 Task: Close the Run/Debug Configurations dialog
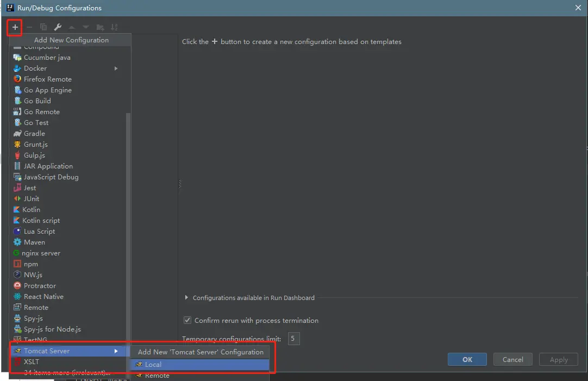click(x=578, y=8)
